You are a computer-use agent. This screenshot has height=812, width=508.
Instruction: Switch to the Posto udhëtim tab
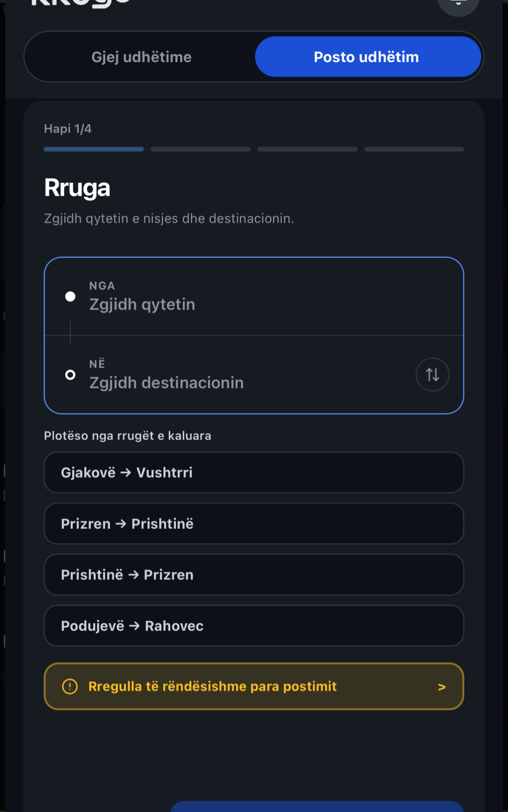(367, 56)
